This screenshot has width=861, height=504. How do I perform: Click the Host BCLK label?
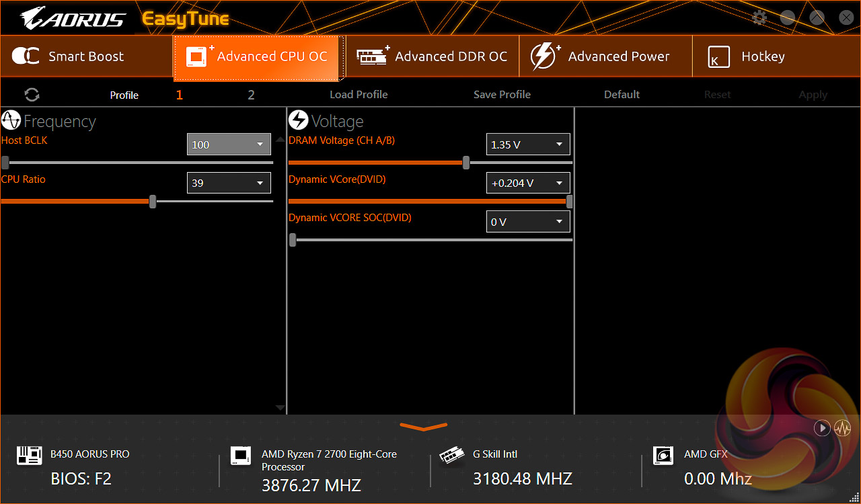pyautogui.click(x=24, y=140)
